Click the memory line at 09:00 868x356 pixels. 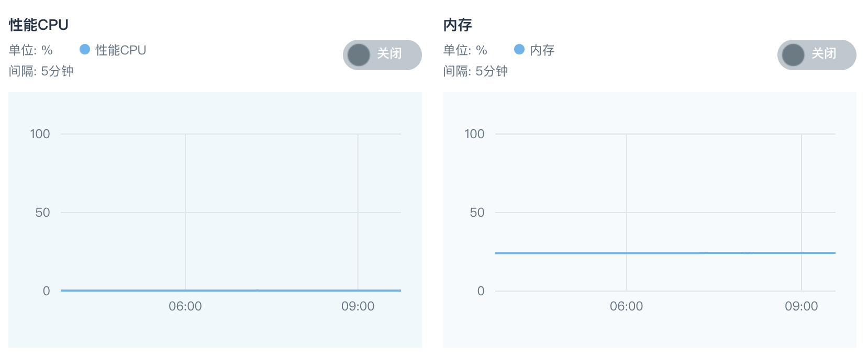802,253
